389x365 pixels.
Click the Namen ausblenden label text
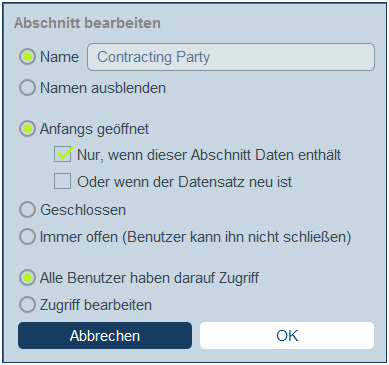tap(103, 88)
